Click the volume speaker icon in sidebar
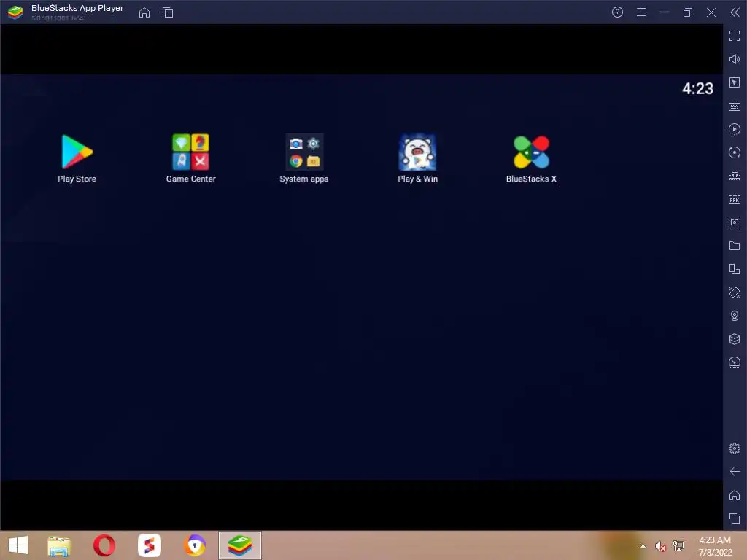The height and width of the screenshot is (560, 747). coord(735,59)
